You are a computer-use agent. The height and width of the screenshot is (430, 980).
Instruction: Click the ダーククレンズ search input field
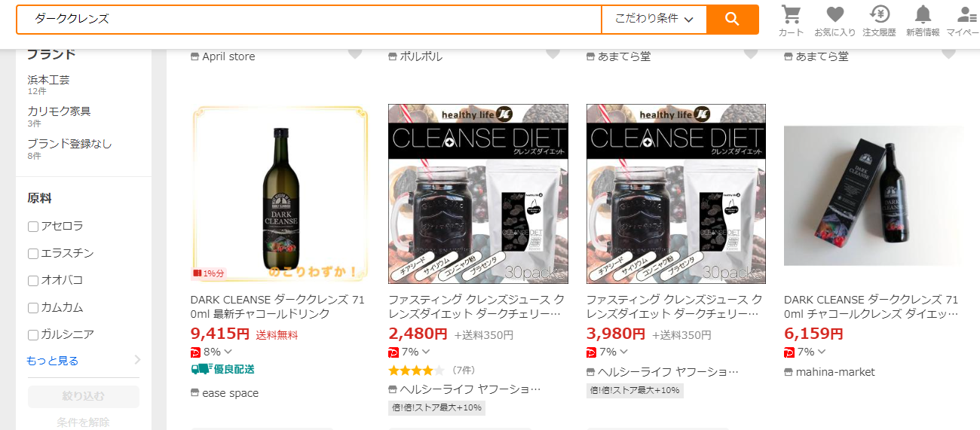(x=309, y=19)
